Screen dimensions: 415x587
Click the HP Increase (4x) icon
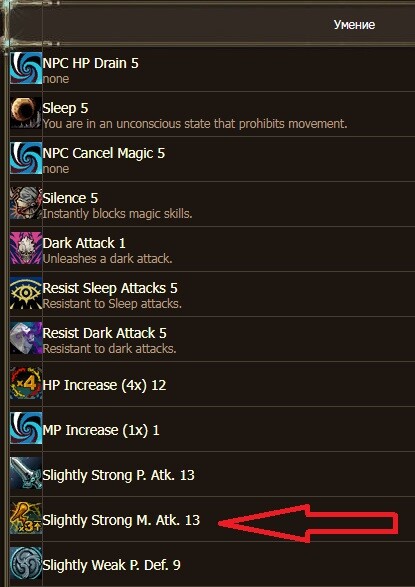click(x=26, y=384)
